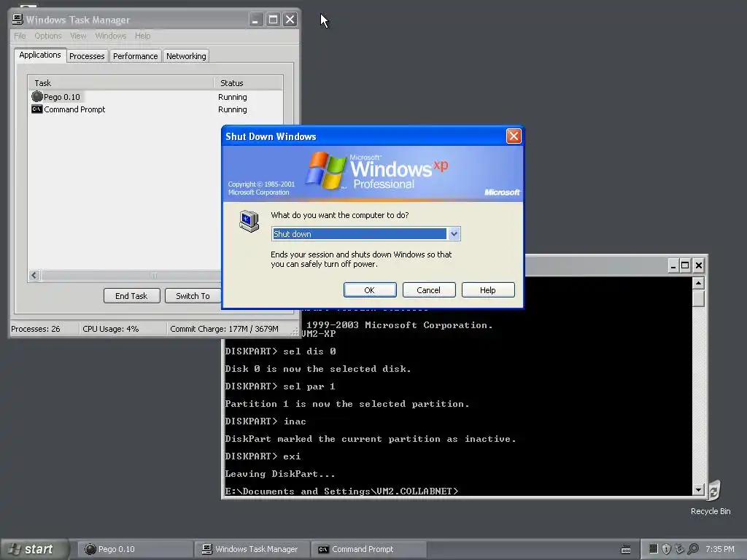This screenshot has height=560, width=747.
Task: Click Help in Shut Down dialog
Action: [x=488, y=290]
